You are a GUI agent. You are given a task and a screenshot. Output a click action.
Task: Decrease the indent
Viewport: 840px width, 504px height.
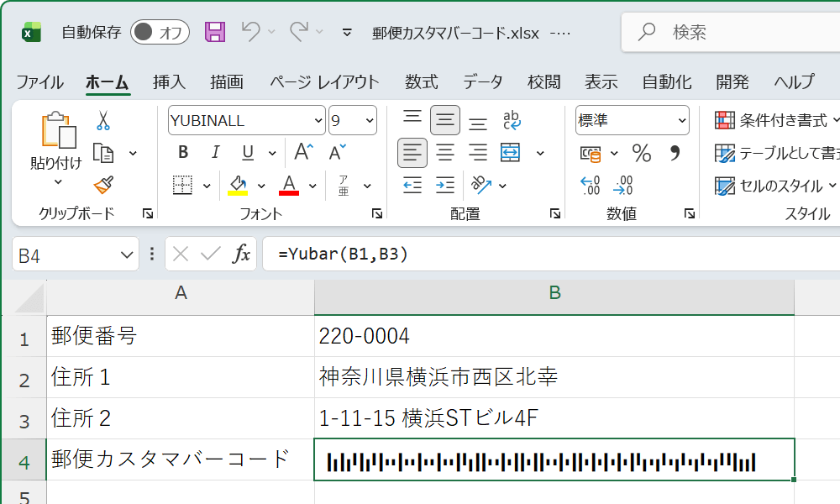(412, 186)
